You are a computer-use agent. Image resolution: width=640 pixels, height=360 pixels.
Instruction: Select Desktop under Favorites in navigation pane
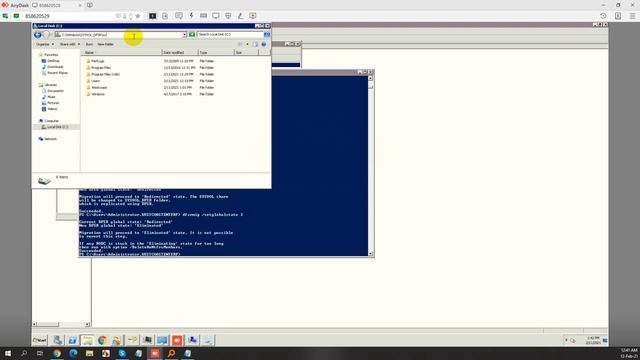pyautogui.click(x=53, y=61)
